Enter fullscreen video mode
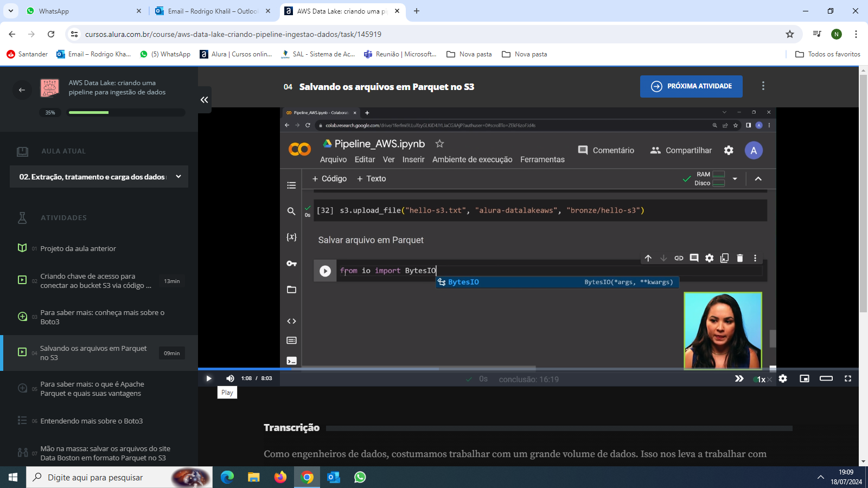The image size is (868, 488). point(848,378)
